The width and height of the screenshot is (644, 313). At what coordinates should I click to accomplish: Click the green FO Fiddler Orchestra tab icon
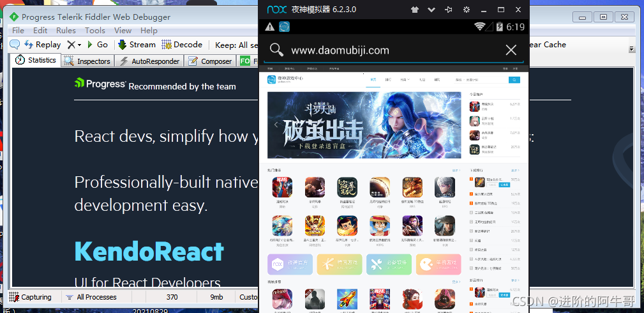pyautogui.click(x=245, y=61)
